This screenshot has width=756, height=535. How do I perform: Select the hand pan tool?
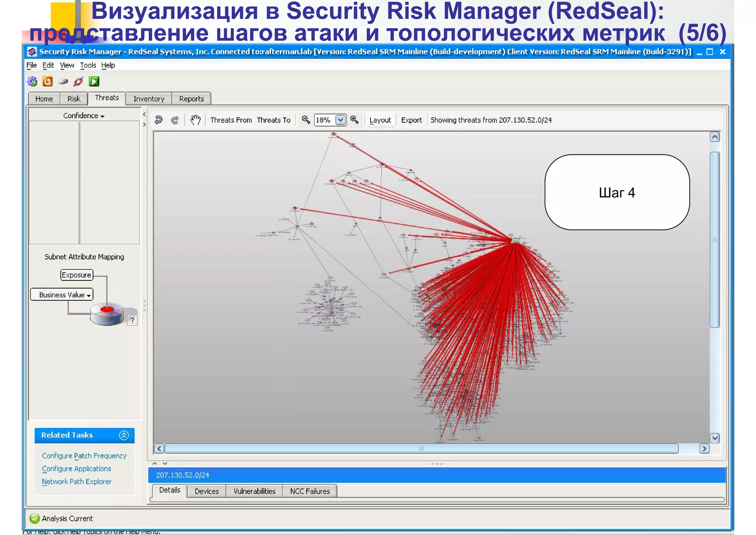(x=195, y=120)
